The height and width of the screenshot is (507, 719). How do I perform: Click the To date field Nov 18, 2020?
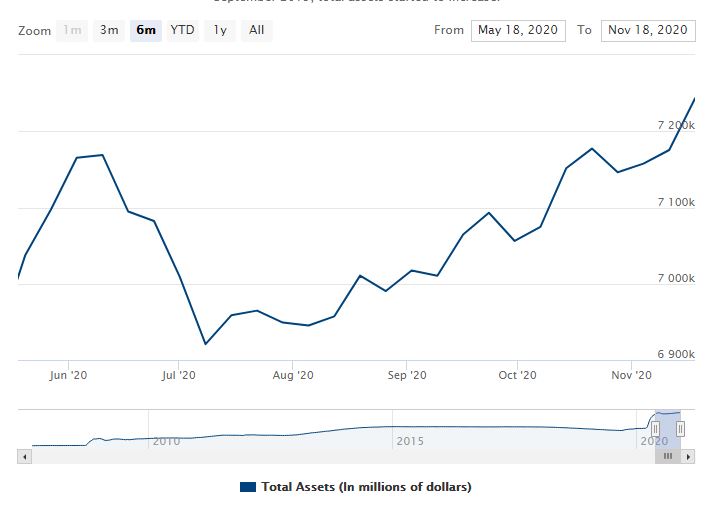(x=648, y=31)
